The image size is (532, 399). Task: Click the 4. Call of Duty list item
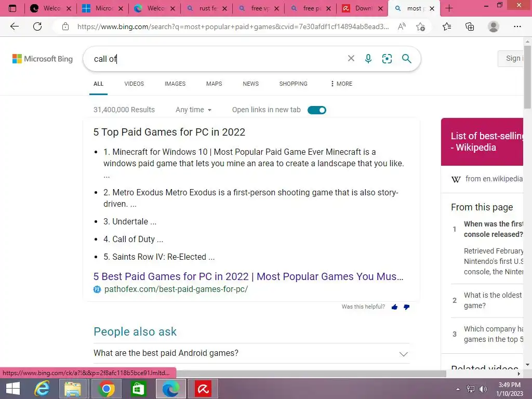click(x=134, y=239)
